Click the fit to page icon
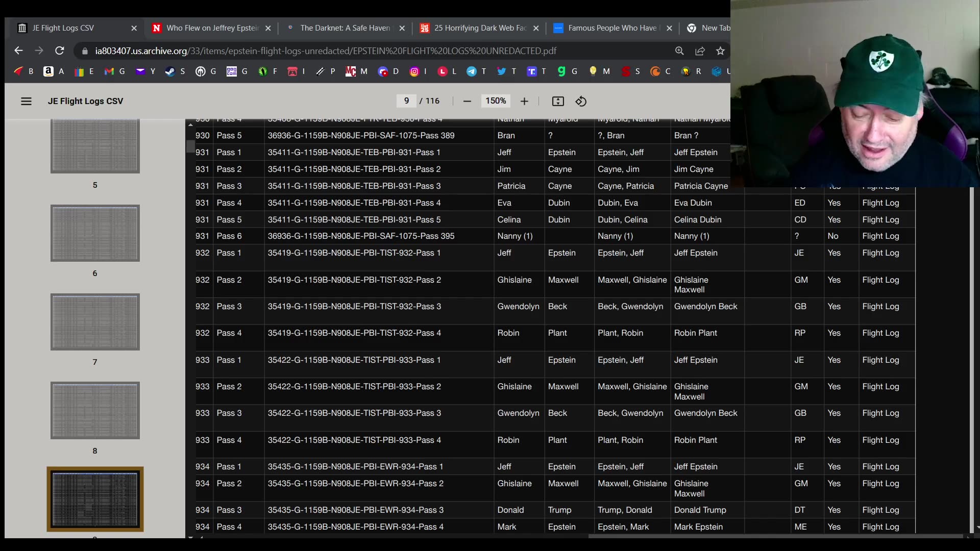The image size is (980, 551). 558,101
